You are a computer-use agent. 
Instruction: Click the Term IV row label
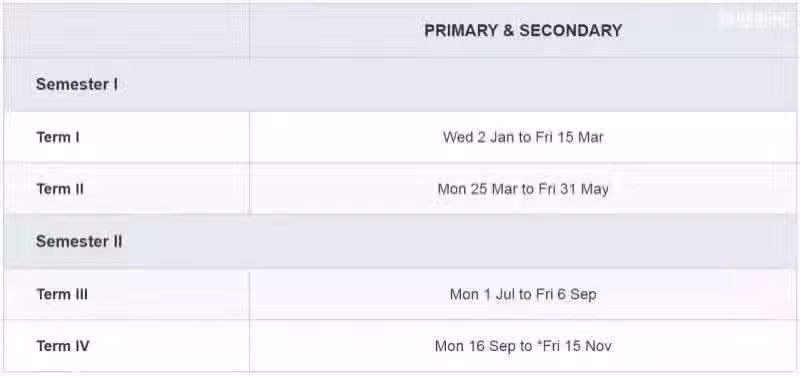coord(63,346)
